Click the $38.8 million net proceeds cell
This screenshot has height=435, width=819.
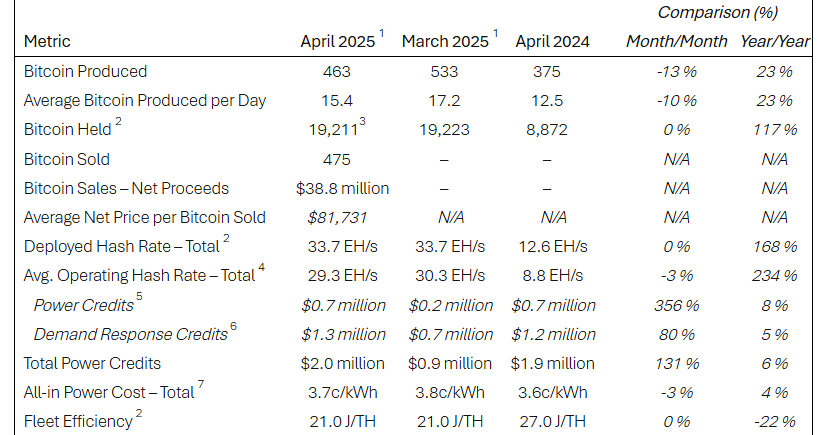pos(342,188)
